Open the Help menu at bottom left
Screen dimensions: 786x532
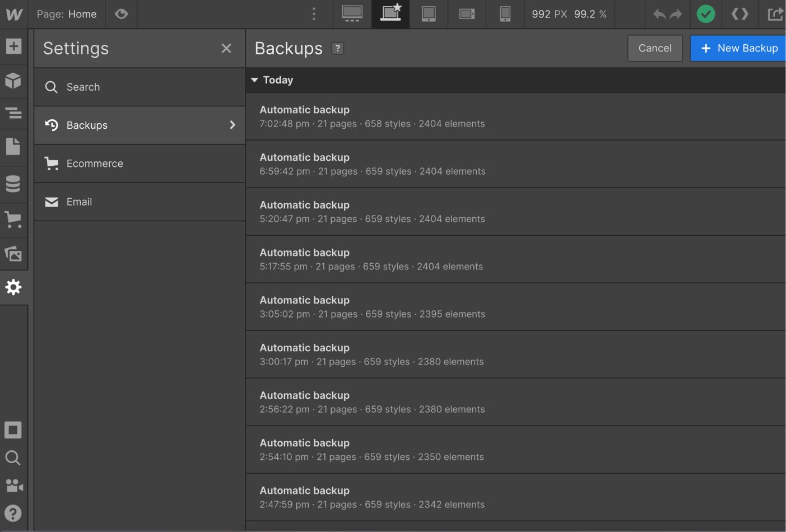(x=13, y=513)
